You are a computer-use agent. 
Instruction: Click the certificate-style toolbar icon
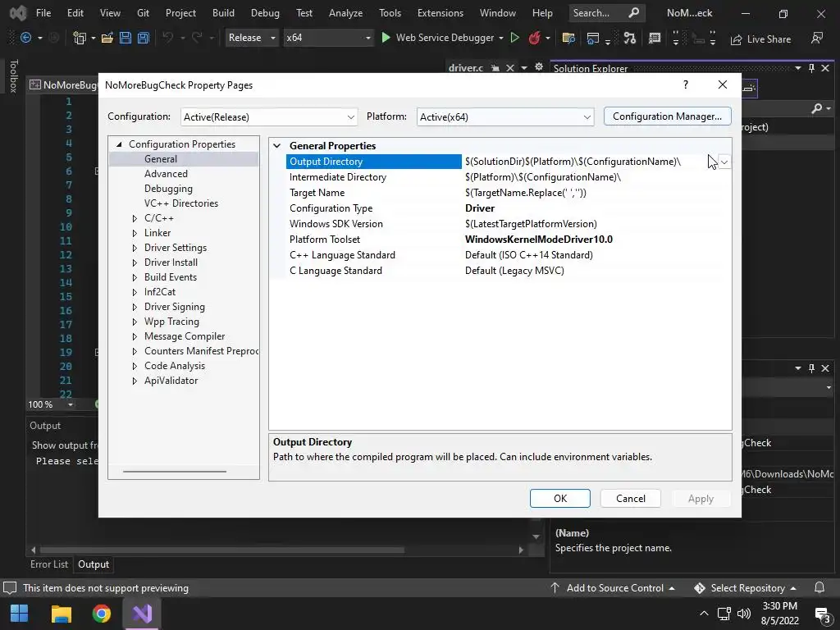[x=654, y=38]
